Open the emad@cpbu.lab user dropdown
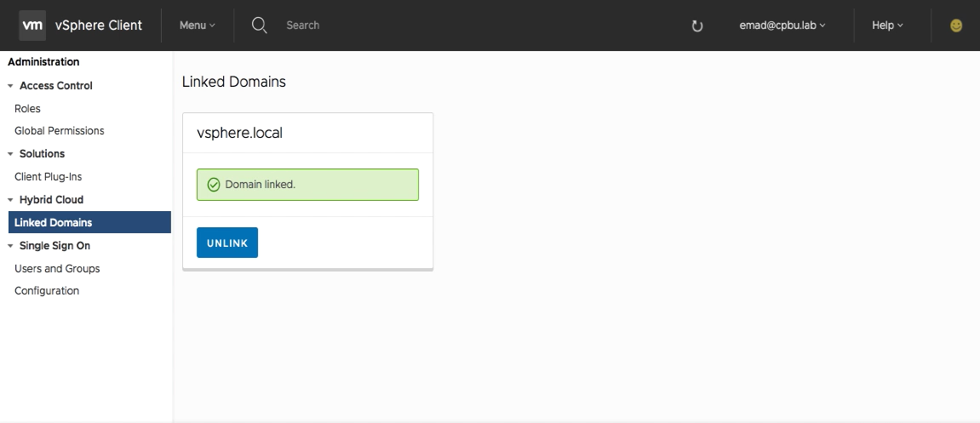 tap(782, 26)
